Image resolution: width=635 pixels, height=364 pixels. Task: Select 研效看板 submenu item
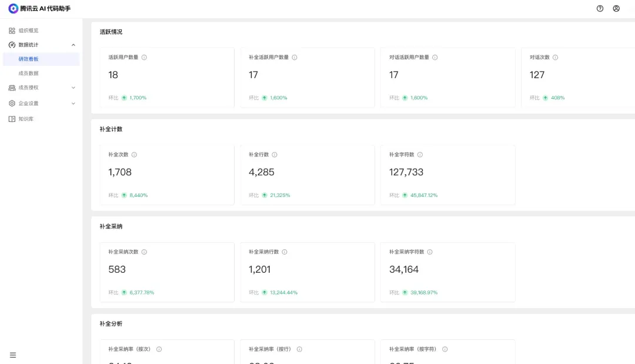pyautogui.click(x=41, y=59)
